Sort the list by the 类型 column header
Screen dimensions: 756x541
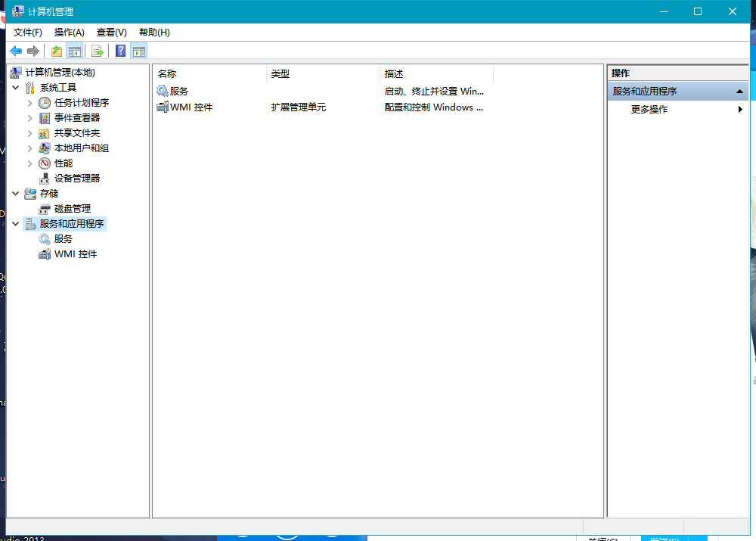[x=280, y=73]
